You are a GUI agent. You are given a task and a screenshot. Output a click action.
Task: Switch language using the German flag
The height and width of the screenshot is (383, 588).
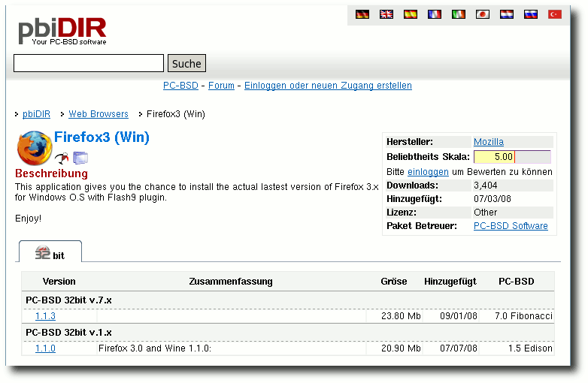coord(362,14)
